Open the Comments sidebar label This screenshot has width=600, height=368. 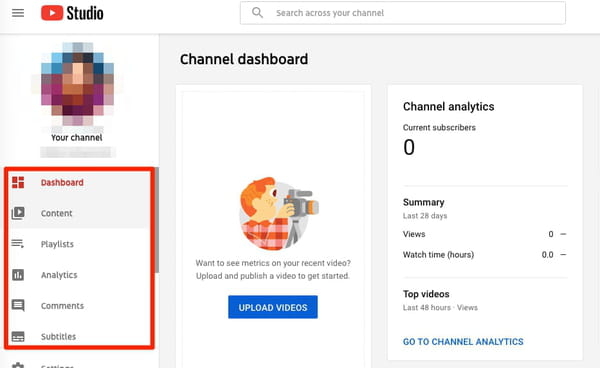click(62, 306)
